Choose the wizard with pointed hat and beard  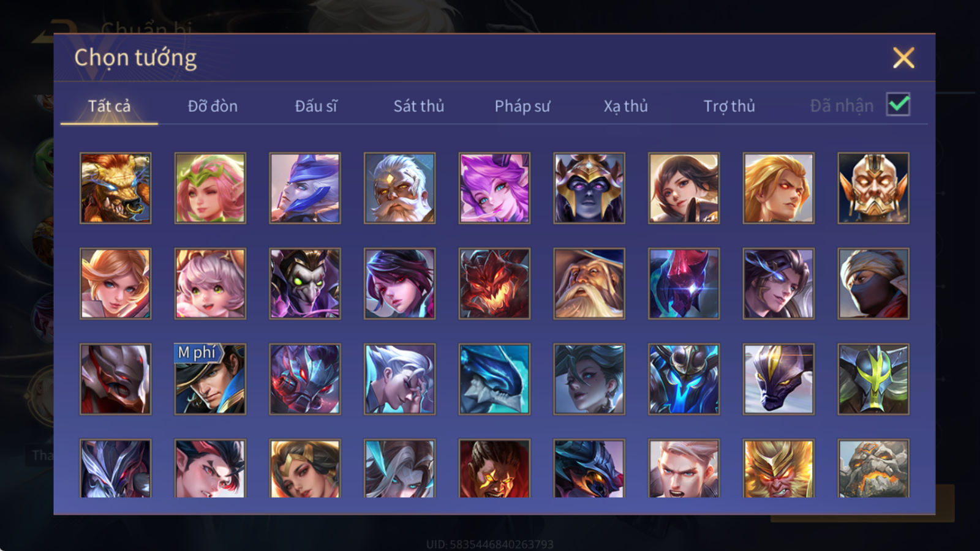click(589, 283)
